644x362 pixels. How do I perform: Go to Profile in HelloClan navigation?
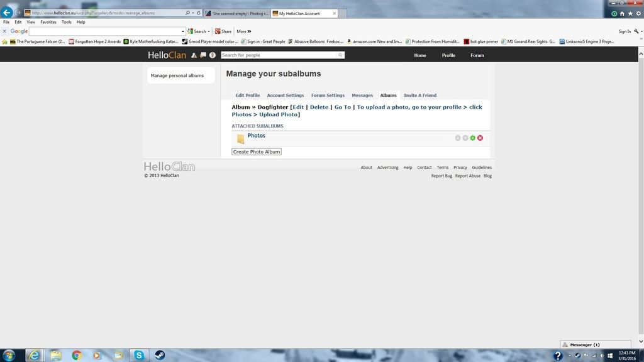(448, 55)
